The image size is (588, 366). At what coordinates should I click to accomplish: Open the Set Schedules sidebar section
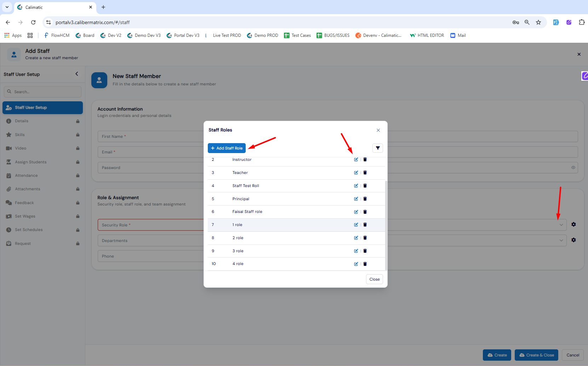click(42, 230)
